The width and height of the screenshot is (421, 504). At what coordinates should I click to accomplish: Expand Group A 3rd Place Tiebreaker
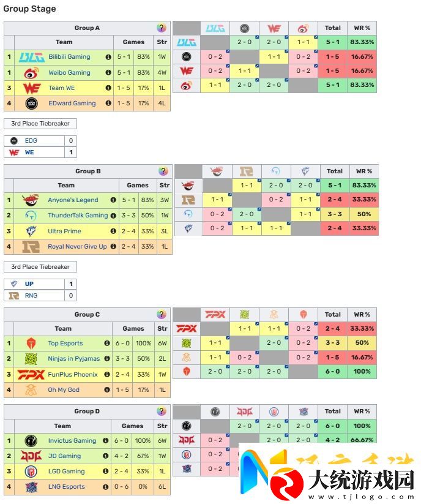click(40, 124)
